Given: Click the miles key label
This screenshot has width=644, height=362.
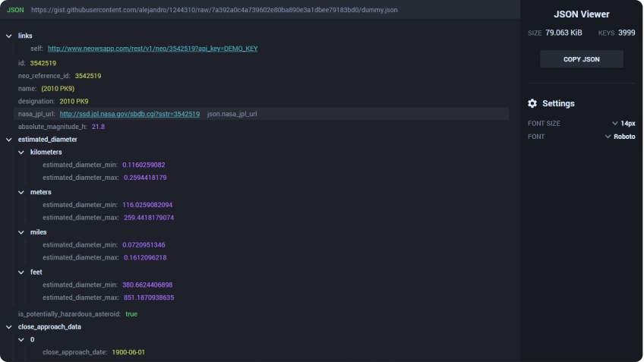Looking at the screenshot, I should click(38, 232).
